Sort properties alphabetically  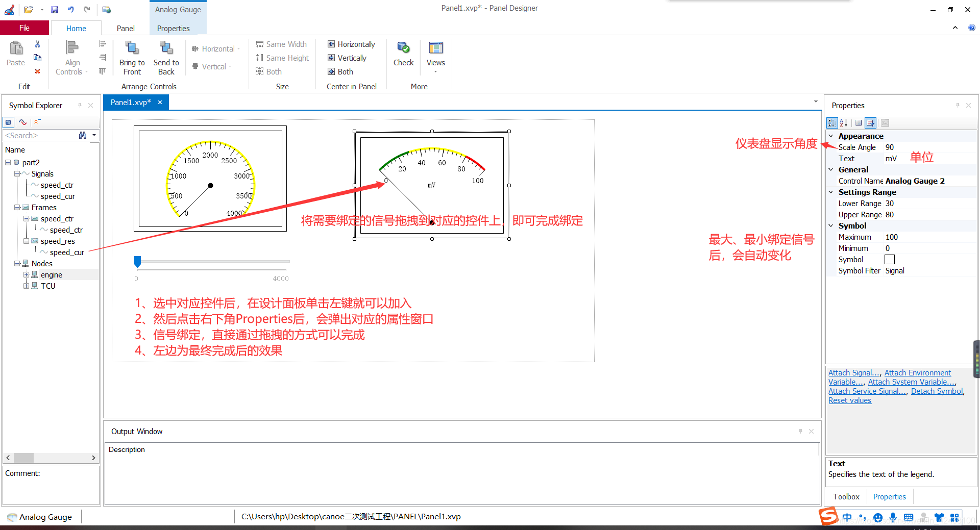[844, 123]
